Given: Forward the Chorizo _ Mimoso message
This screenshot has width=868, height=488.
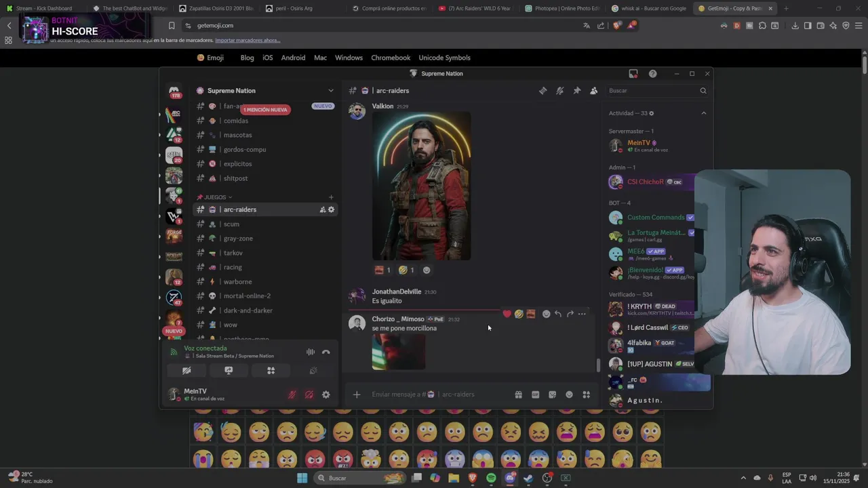Looking at the screenshot, I should coord(570,314).
